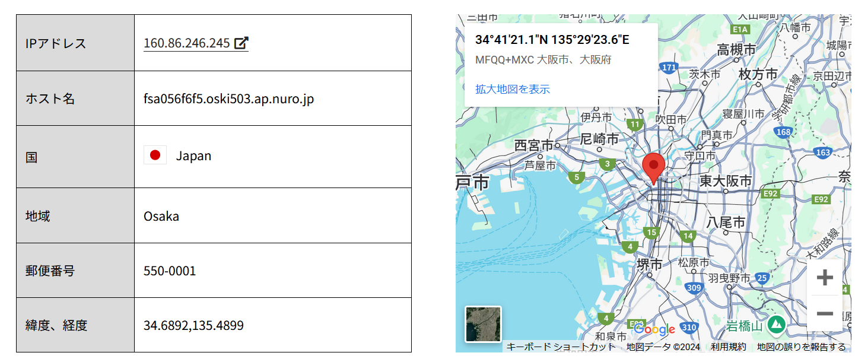Click the Japan flag icon
868x359 pixels.
155,155
